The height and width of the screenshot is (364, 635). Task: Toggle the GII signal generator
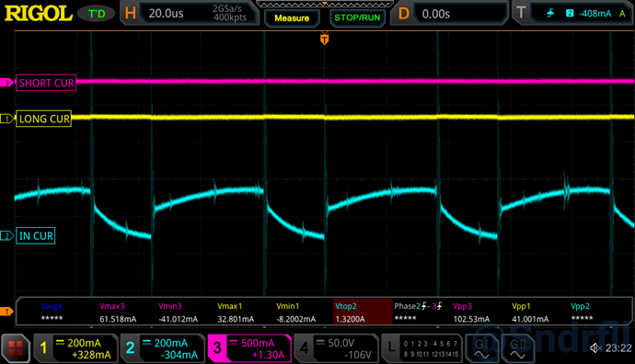point(517,348)
